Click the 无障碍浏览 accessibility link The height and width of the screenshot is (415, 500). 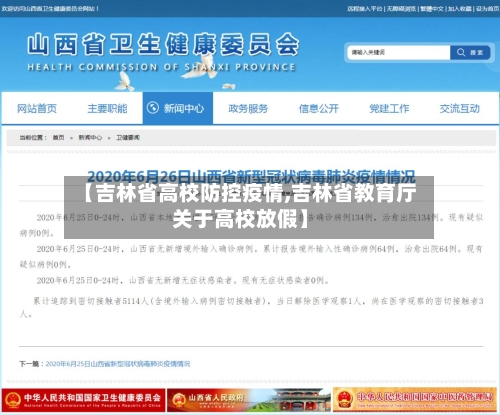click(401, 9)
